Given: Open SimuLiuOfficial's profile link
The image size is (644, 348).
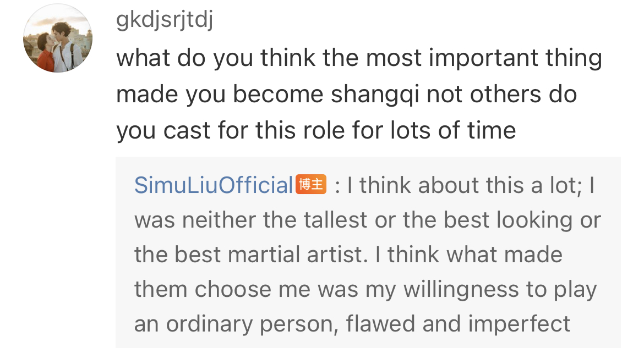Looking at the screenshot, I should tap(214, 185).
